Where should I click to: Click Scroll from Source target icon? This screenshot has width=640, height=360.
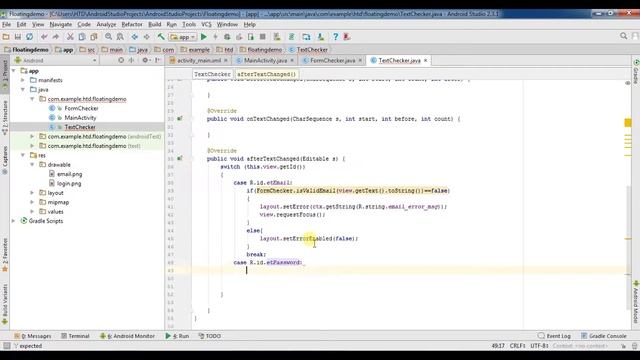point(121,60)
